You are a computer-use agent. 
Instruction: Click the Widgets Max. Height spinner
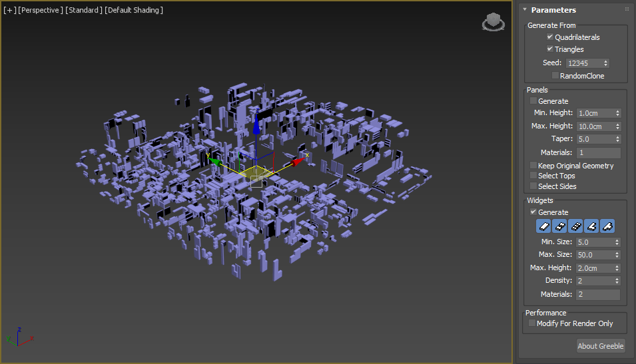pos(617,268)
